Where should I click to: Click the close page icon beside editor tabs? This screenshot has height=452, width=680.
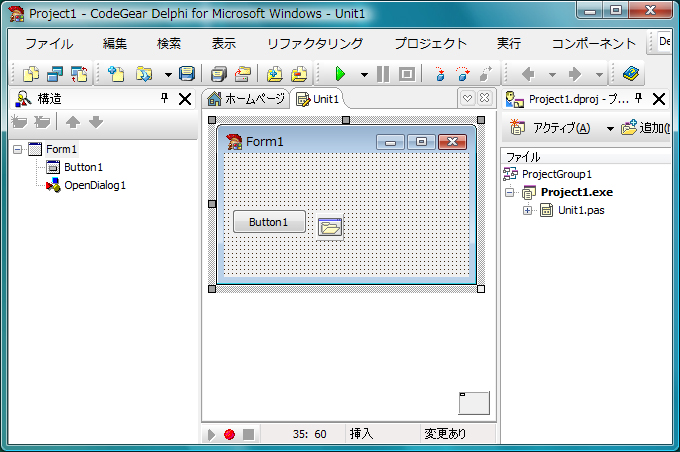pyautogui.click(x=484, y=98)
